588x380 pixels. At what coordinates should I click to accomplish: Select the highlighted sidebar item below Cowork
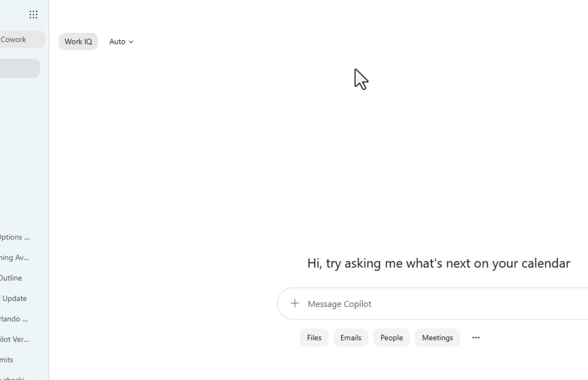pos(19,68)
